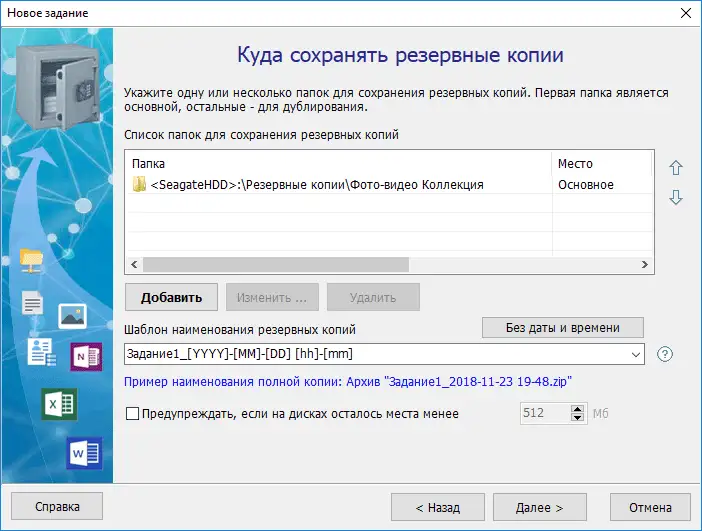The width and height of the screenshot is (702, 531).
Task: Enable low disk space warning checkbox
Action: tap(133, 414)
